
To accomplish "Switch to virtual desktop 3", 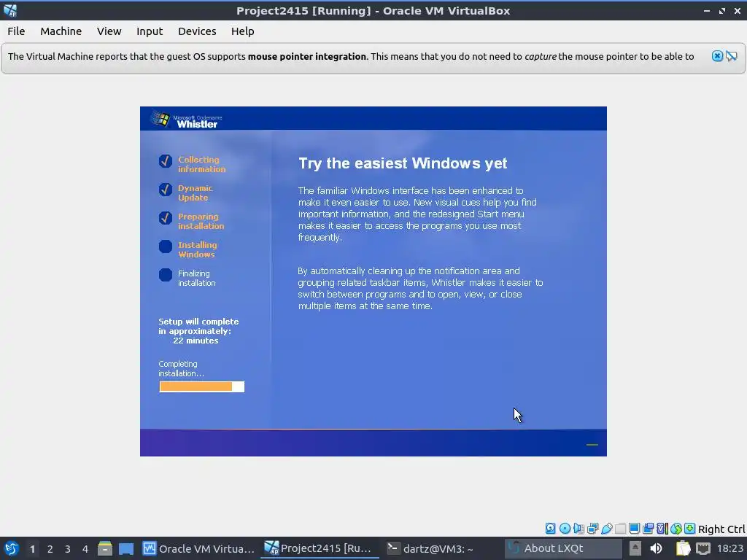I will pos(68,548).
